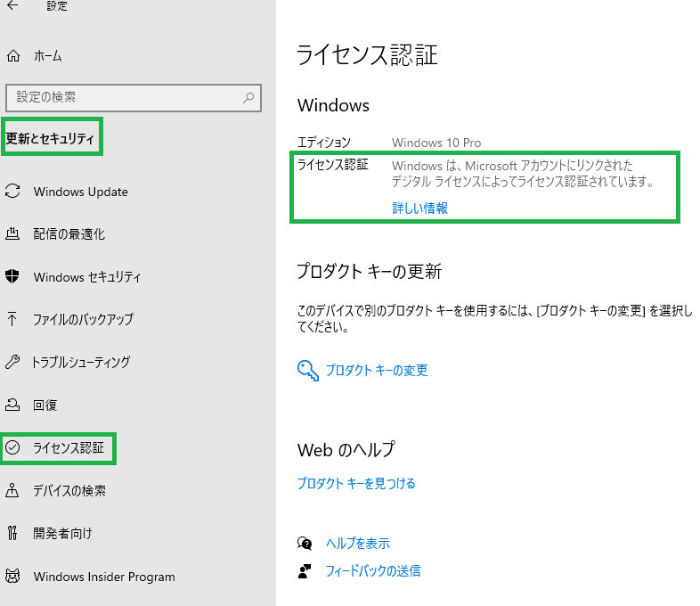Click the ファイルのバックアップ up-arrow icon
The width and height of the screenshot is (700, 606).
click(x=12, y=319)
